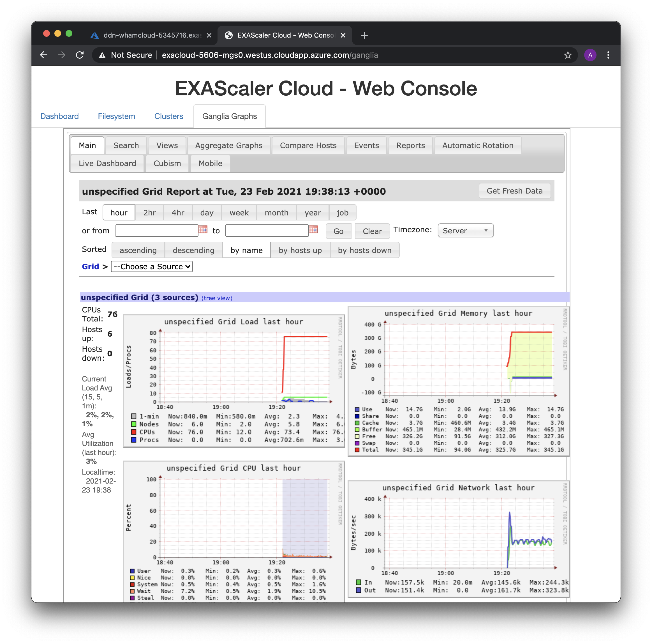The height and width of the screenshot is (644, 652).
Task: Click the browser back arrow
Action: 43,55
